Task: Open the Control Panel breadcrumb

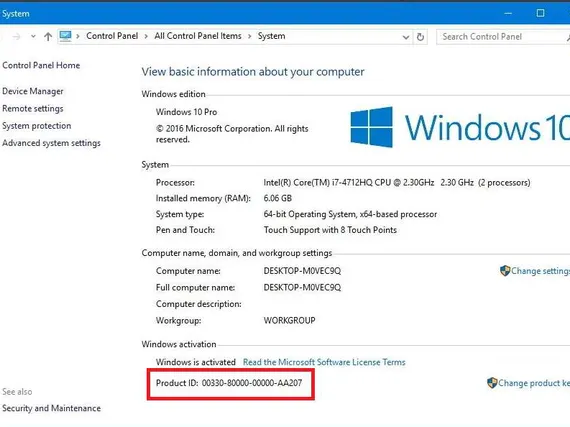Action: (x=112, y=36)
